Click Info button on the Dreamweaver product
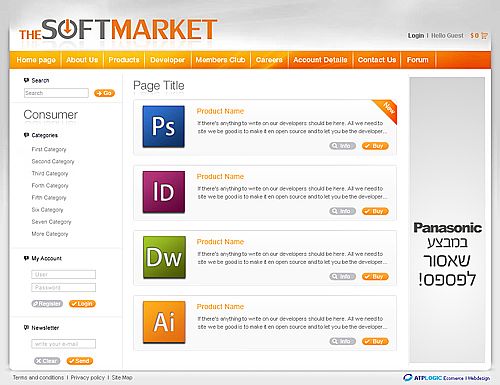This screenshot has height=385, width=500. [343, 277]
